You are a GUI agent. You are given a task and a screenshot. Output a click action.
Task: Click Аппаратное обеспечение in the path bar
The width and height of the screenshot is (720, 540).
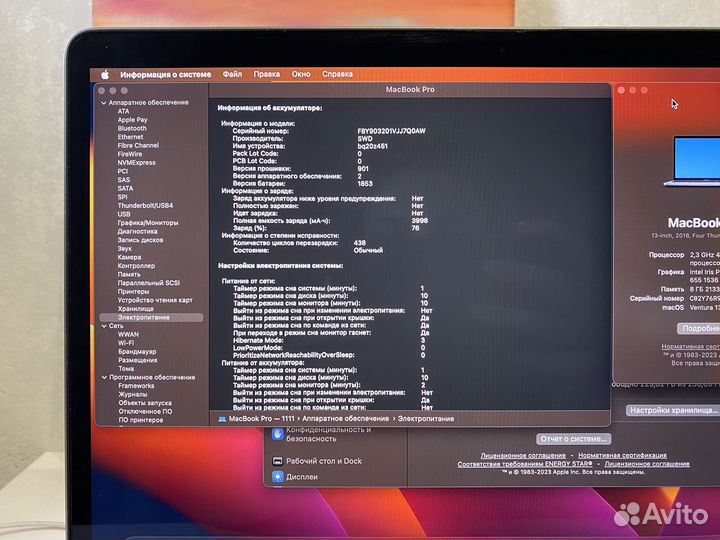coord(345,419)
